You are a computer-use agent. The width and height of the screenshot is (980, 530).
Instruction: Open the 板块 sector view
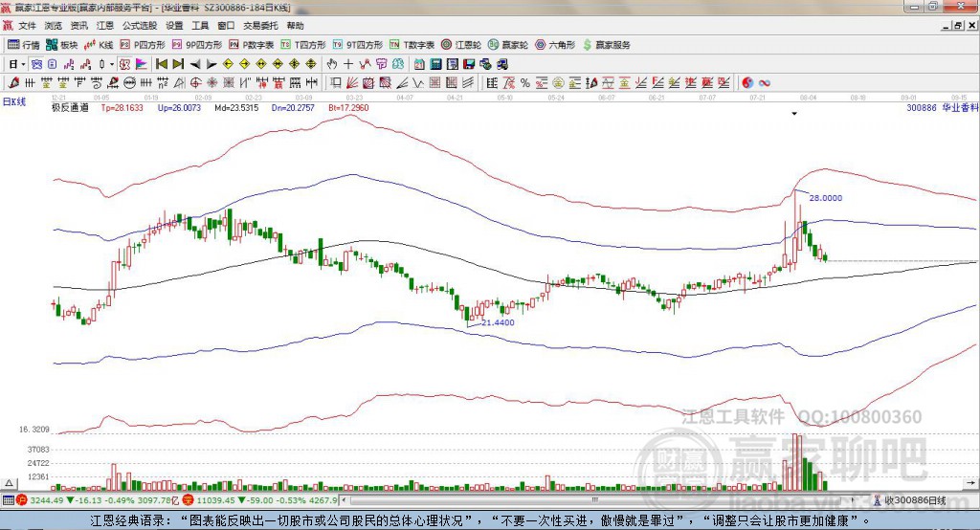62,45
